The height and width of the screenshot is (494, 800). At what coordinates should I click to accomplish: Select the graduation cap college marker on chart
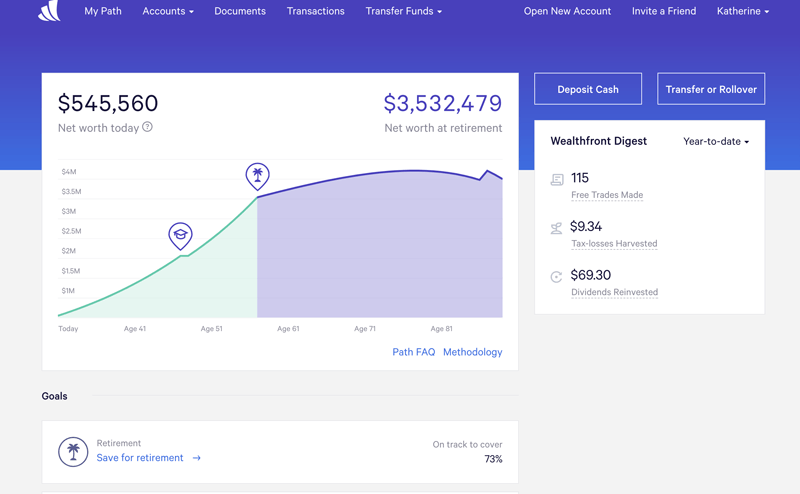(x=180, y=236)
